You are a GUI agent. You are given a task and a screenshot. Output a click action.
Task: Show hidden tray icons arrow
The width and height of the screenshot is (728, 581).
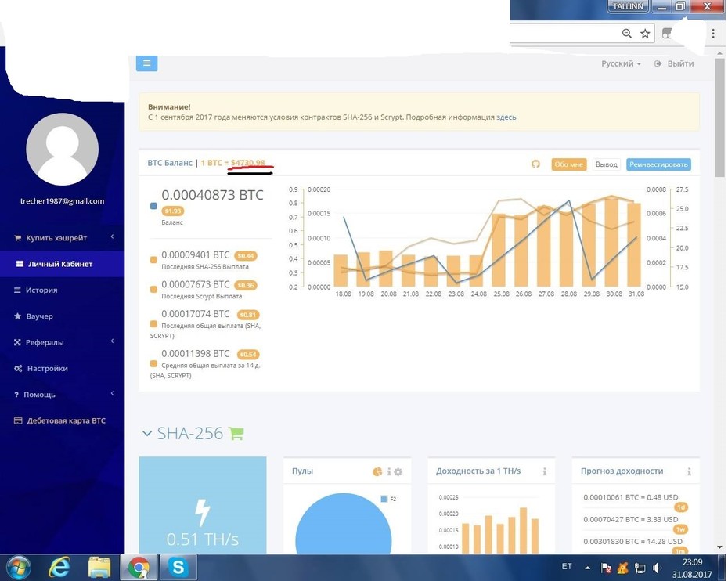click(588, 568)
